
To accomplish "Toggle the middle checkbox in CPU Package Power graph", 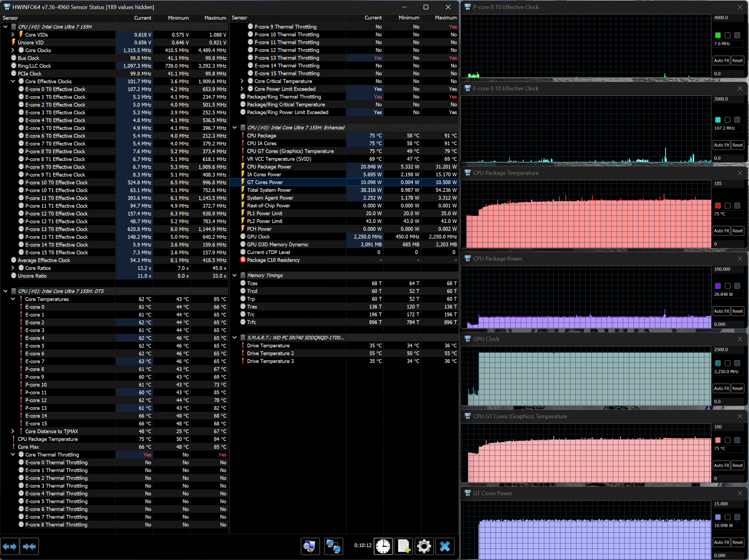I will click(727, 286).
